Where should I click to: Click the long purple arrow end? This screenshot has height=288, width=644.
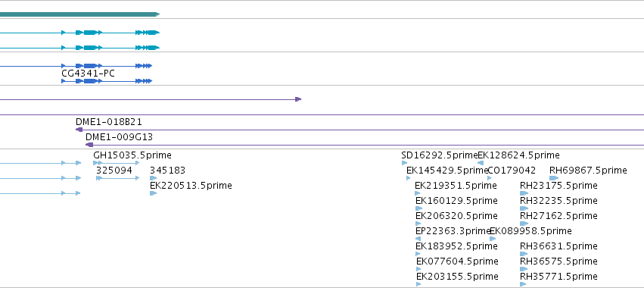click(298, 99)
